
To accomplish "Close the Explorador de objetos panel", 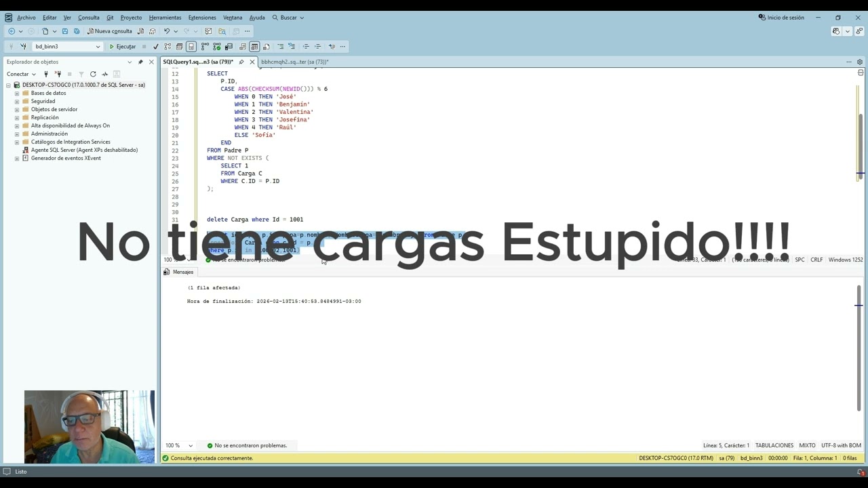I will 151,62.
